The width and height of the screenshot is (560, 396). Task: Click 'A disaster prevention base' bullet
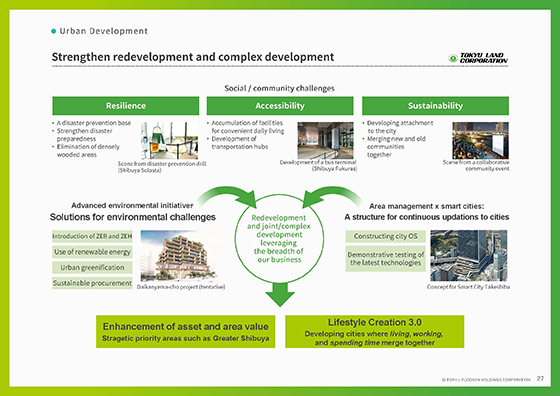(x=94, y=123)
